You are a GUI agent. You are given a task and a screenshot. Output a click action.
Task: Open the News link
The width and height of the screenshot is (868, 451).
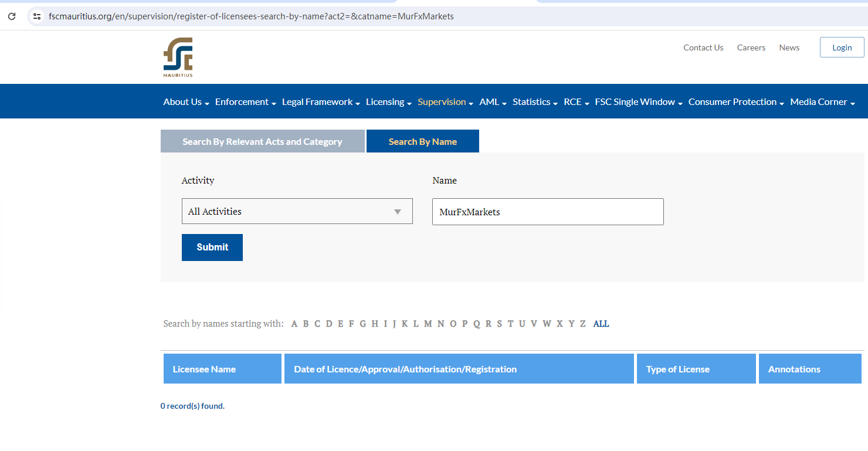pyautogui.click(x=789, y=48)
